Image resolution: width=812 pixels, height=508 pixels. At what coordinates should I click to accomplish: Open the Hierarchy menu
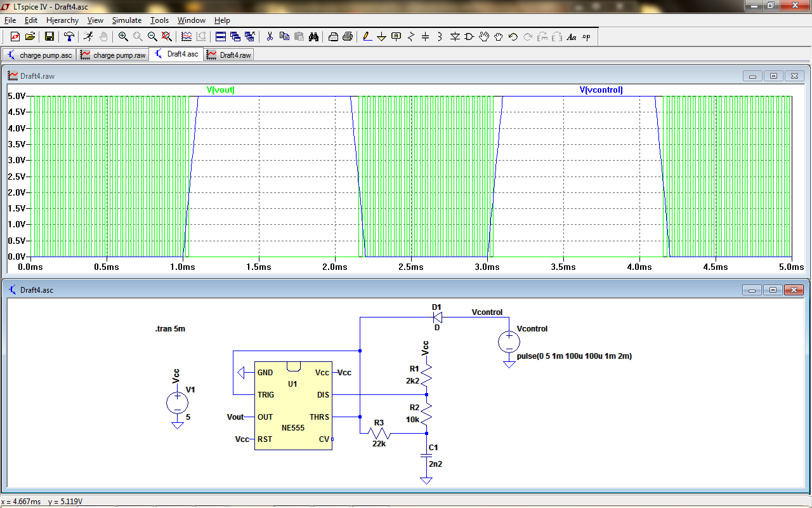click(62, 20)
